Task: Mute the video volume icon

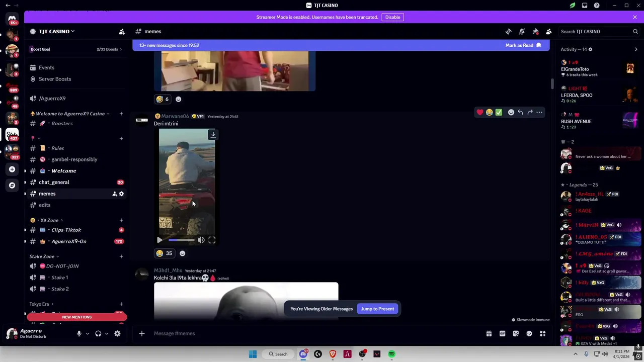Action: point(201,240)
